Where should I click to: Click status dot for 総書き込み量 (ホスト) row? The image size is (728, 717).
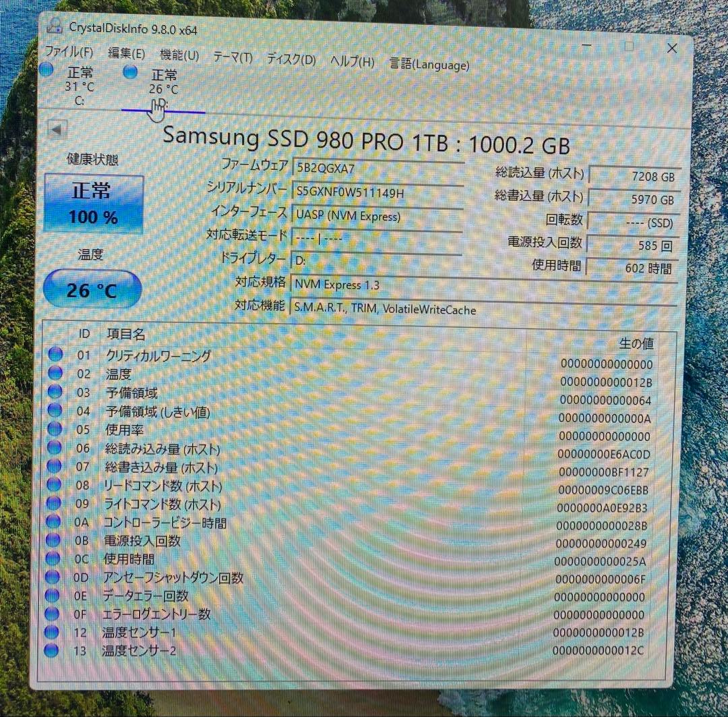(54, 465)
